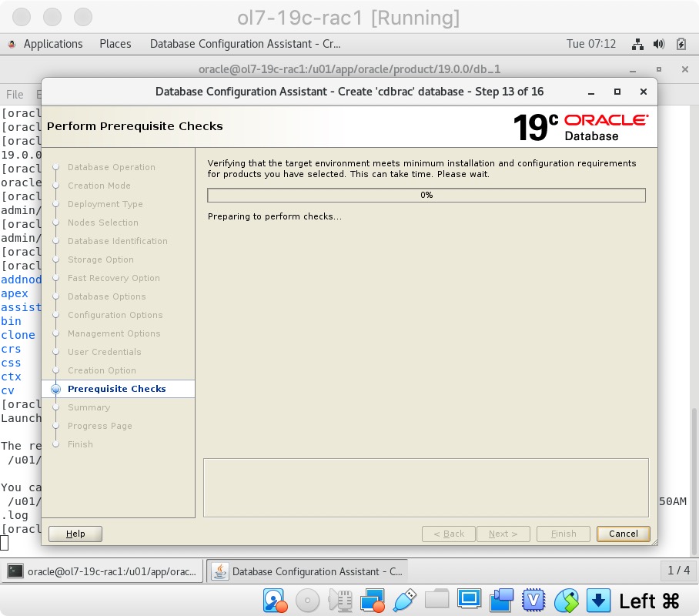Click the Applications menu foot icon
Viewport: 699px width, 616px height.
point(12,44)
